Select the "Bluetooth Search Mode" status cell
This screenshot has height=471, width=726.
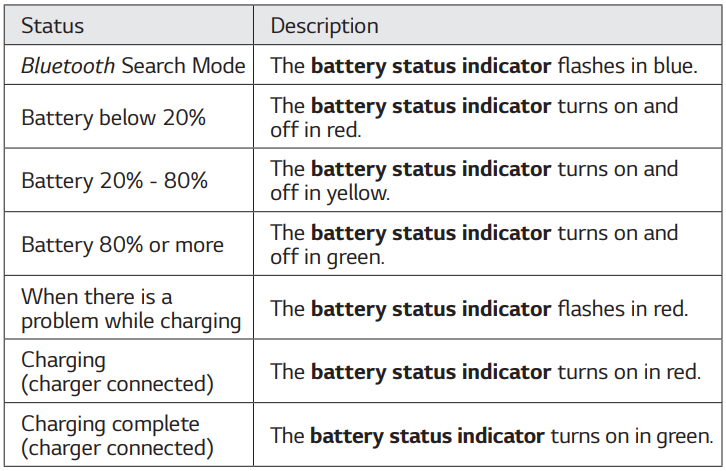tap(133, 67)
